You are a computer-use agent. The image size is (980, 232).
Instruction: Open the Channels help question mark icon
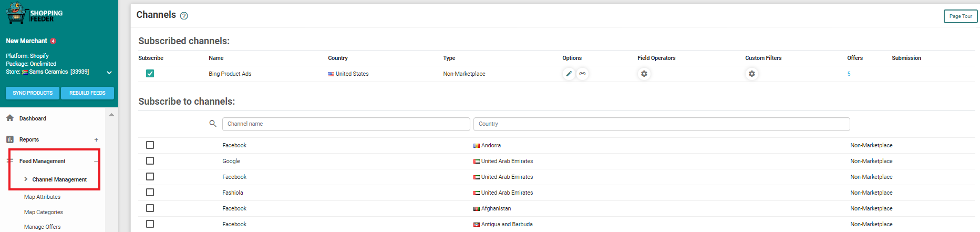pos(184,16)
